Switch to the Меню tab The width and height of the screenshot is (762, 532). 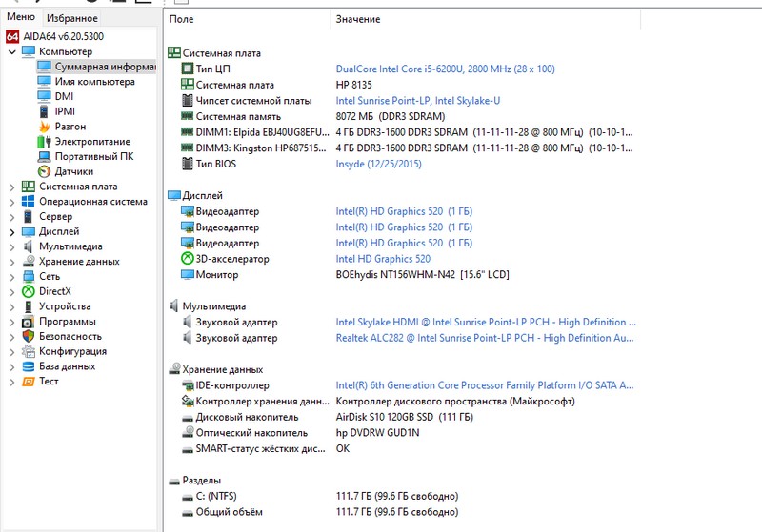pyautogui.click(x=20, y=17)
